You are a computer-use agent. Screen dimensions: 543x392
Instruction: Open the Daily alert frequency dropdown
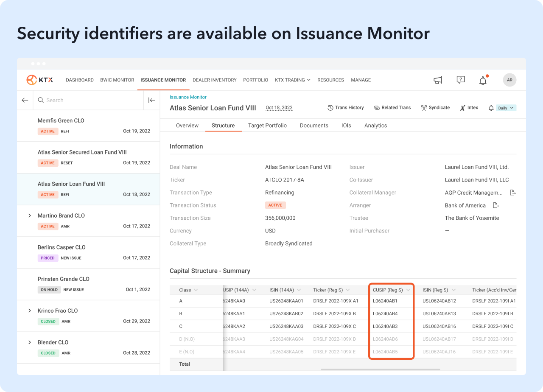coord(506,108)
